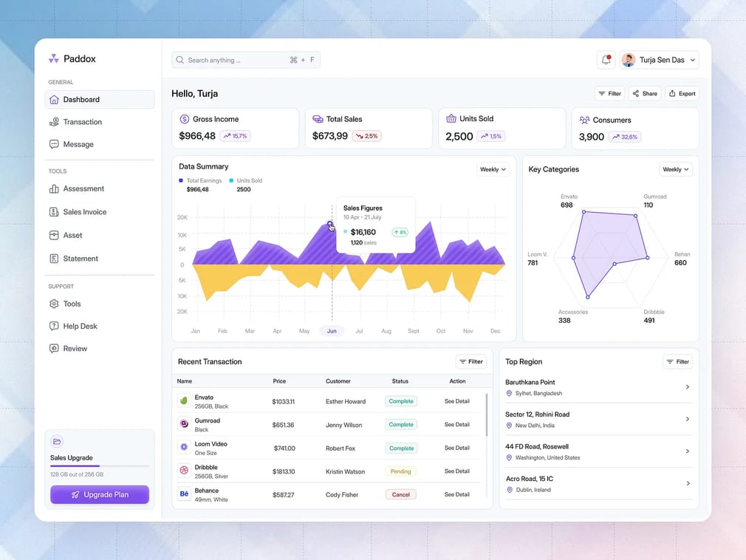
Task: Click the Consumers people icon
Action: click(x=584, y=120)
